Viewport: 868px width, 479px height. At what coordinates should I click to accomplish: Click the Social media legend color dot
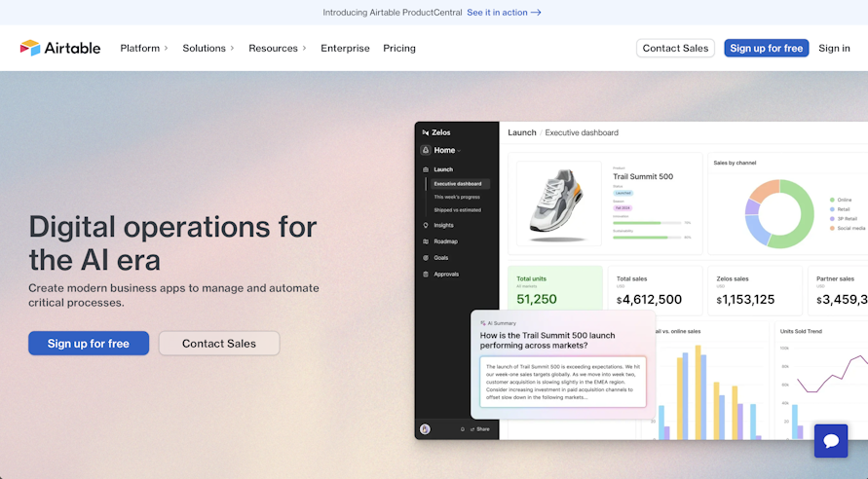pos(832,228)
